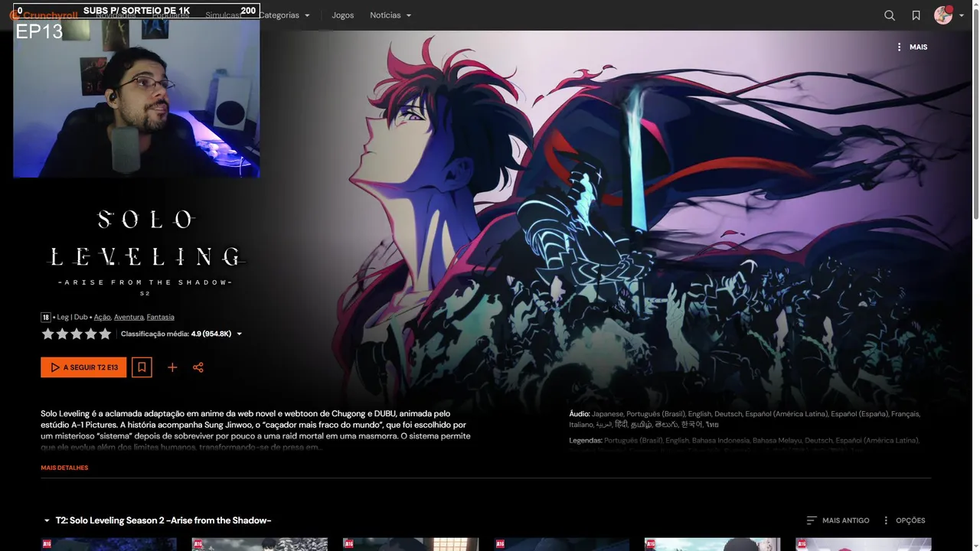Click the Ação genre link

102,317
